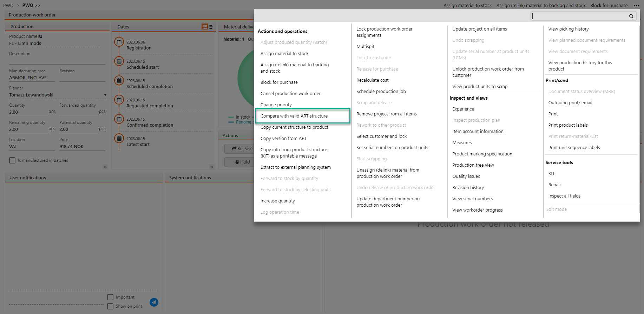Choose Cancel production work order
The height and width of the screenshot is (314, 644).
tap(290, 94)
